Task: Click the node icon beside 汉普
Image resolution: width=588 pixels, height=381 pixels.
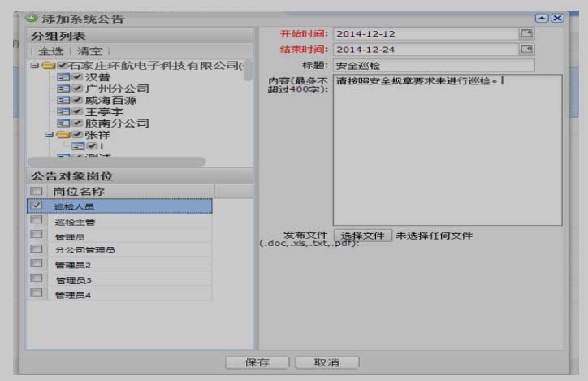Action: click(x=63, y=77)
